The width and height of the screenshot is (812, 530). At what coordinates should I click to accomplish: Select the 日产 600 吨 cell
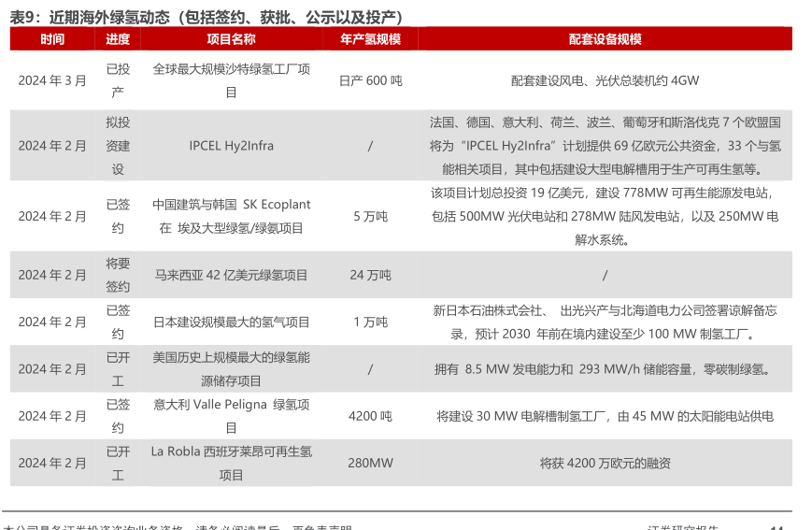point(370,81)
